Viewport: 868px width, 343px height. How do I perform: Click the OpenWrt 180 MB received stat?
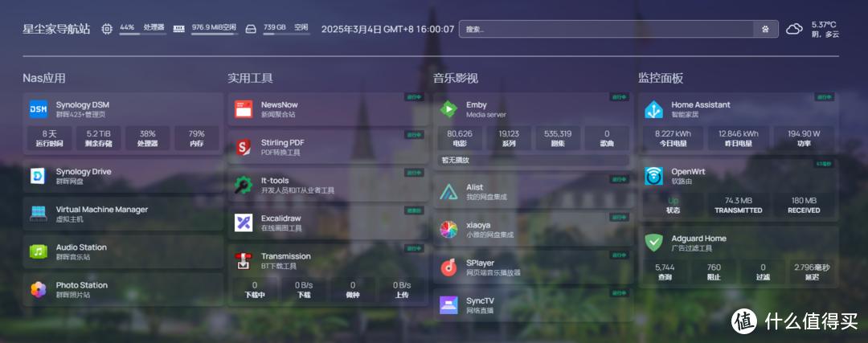coord(804,206)
